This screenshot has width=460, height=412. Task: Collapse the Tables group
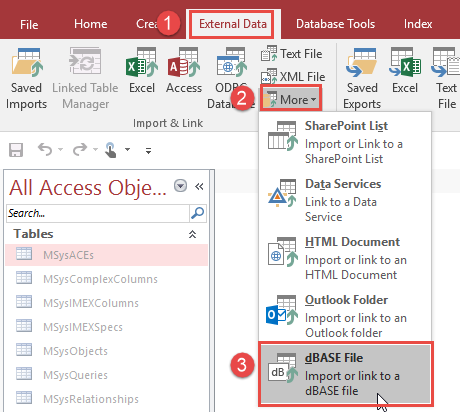pyautogui.click(x=192, y=234)
